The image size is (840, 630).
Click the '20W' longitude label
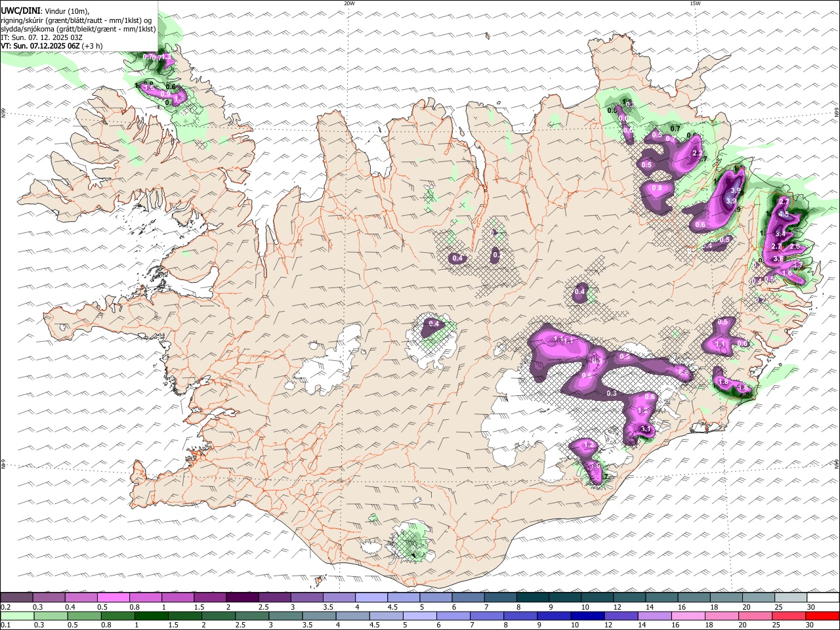coord(349,3)
